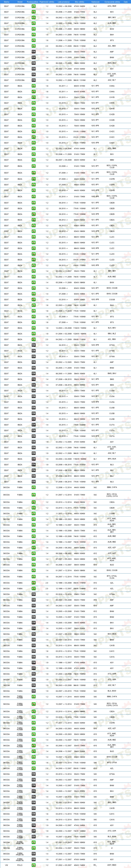Click petrol icon in Ibiza BAH row
The height and width of the screenshot is (868, 131).
pyautogui.click(x=34, y=305)
